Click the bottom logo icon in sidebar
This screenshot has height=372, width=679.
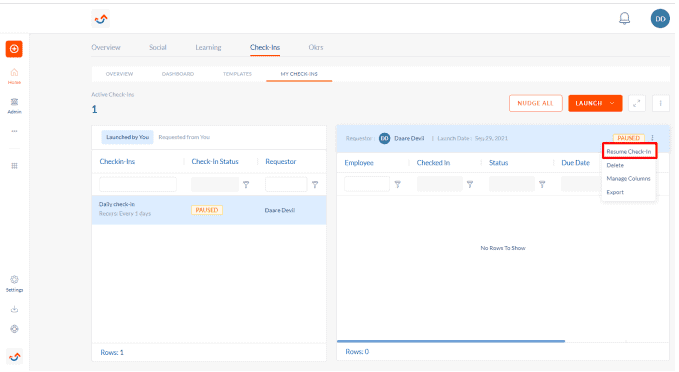[x=14, y=357]
